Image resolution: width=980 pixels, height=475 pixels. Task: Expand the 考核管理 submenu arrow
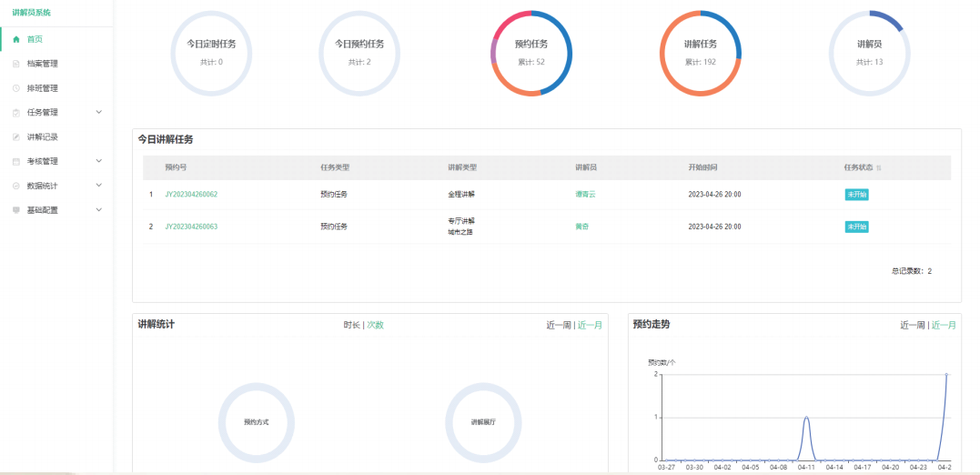pos(99,161)
